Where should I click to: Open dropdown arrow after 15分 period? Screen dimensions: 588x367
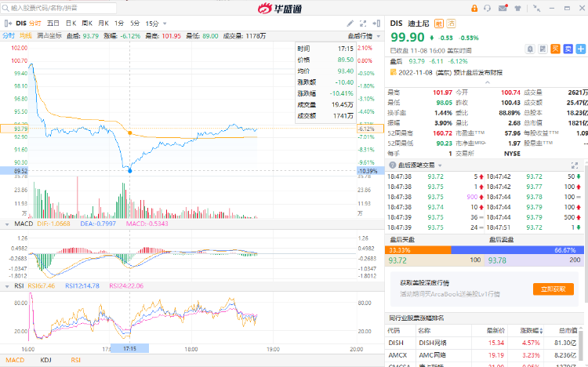[165, 24]
